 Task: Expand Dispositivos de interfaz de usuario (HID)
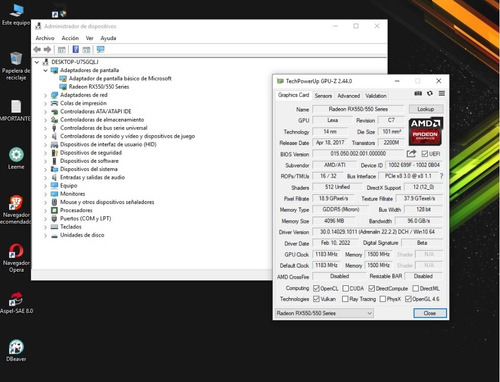(x=45, y=145)
